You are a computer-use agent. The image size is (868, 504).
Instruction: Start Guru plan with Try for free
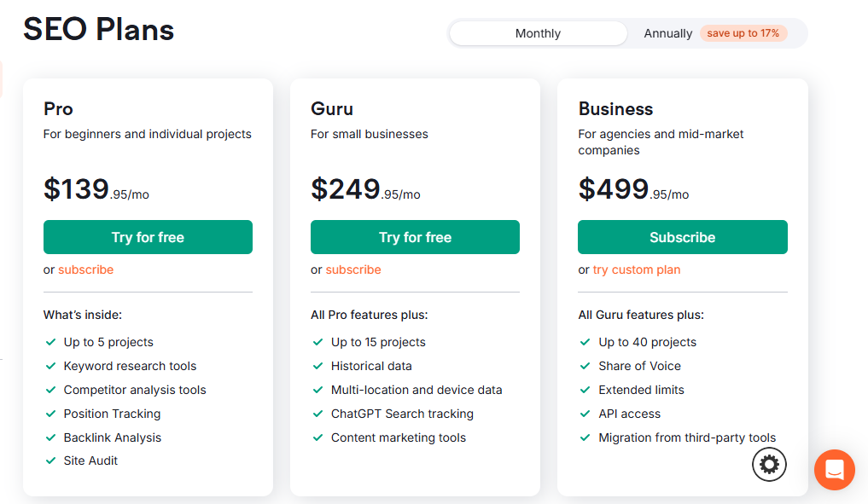pyautogui.click(x=415, y=237)
